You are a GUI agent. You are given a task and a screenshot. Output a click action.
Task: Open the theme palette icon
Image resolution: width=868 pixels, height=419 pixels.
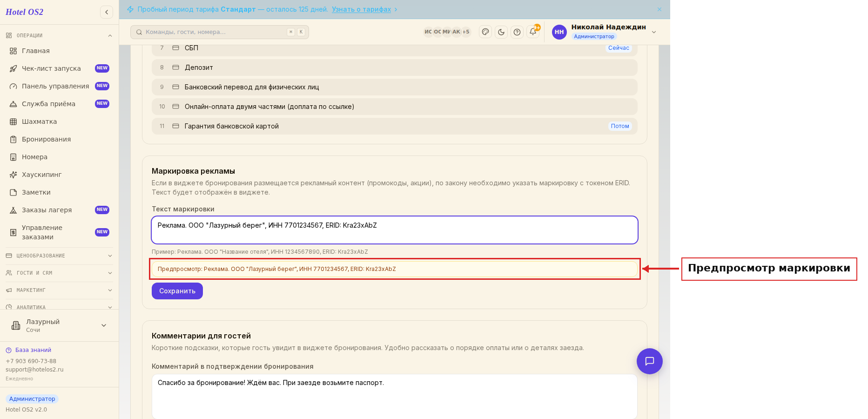pyautogui.click(x=485, y=32)
